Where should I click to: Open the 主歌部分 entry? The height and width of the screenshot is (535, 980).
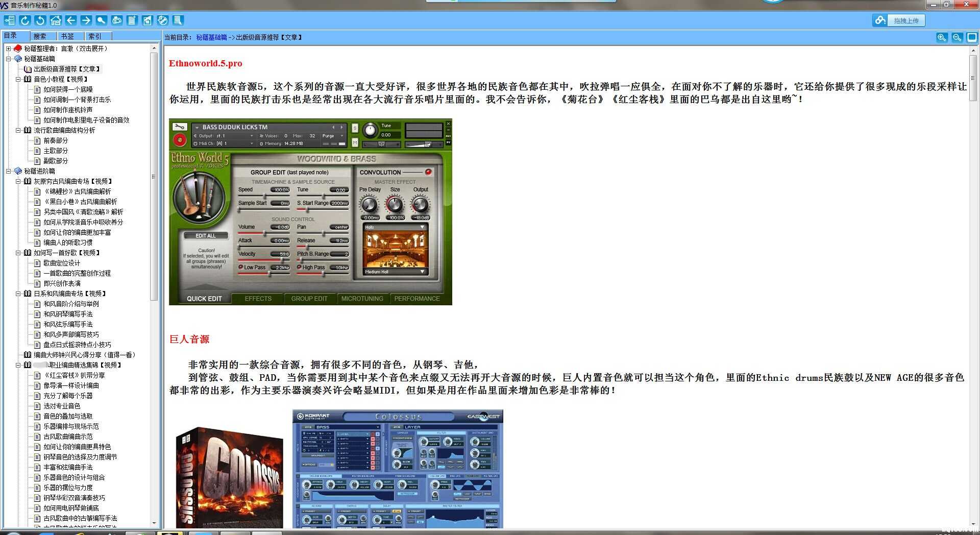point(56,151)
